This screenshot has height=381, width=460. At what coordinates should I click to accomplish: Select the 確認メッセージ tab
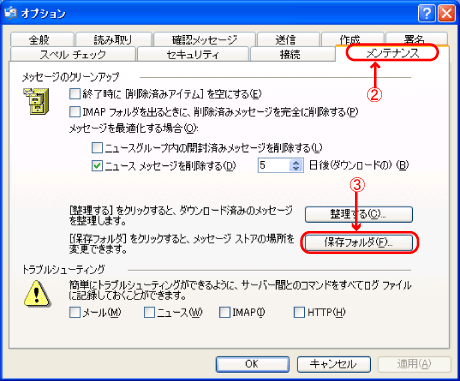click(x=204, y=40)
